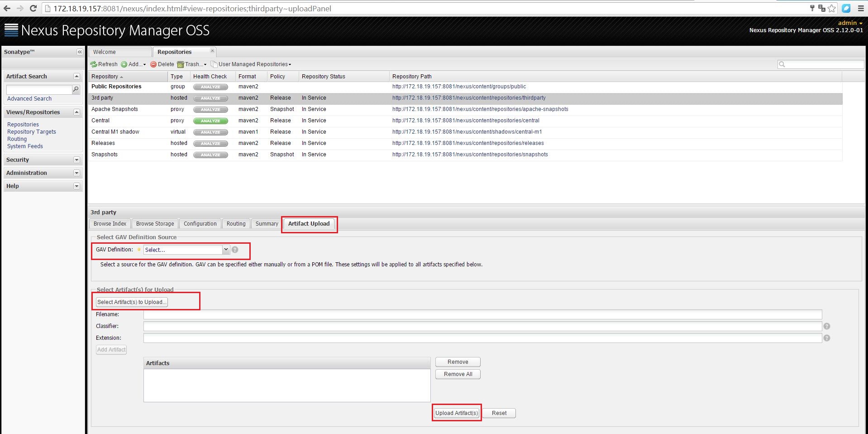Switch to the Browse Index tab

click(110, 224)
